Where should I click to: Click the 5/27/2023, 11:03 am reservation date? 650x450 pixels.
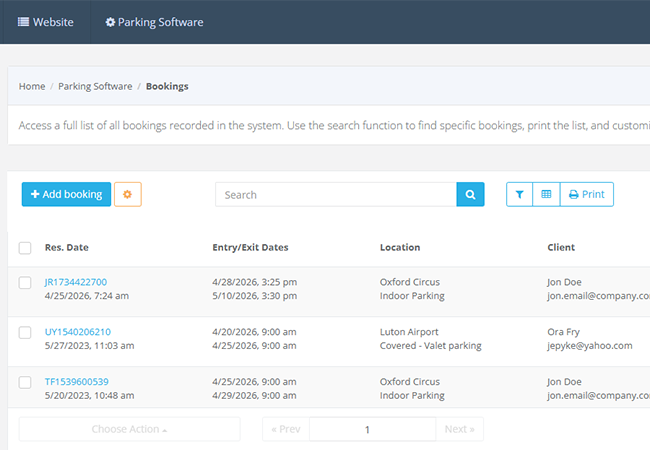(90, 346)
